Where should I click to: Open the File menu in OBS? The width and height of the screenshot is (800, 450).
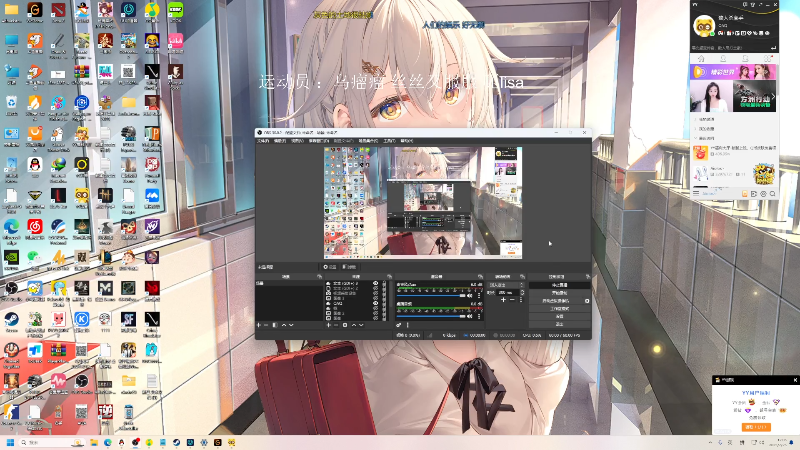coord(263,140)
